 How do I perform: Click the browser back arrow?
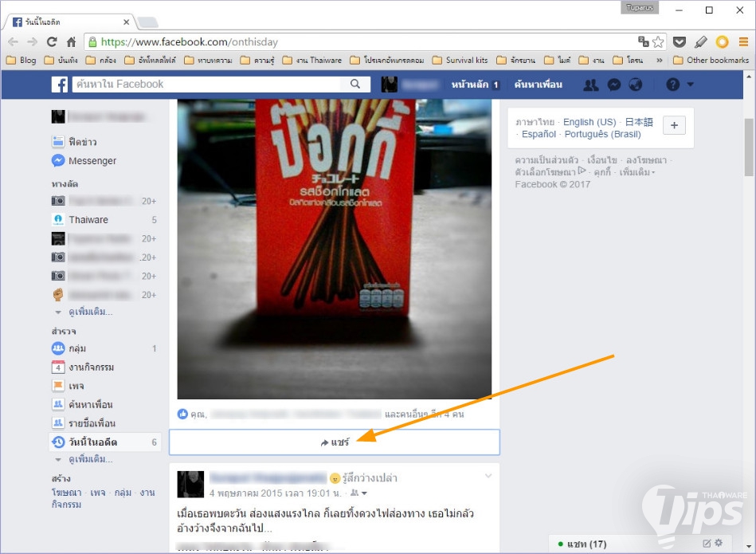click(x=13, y=42)
